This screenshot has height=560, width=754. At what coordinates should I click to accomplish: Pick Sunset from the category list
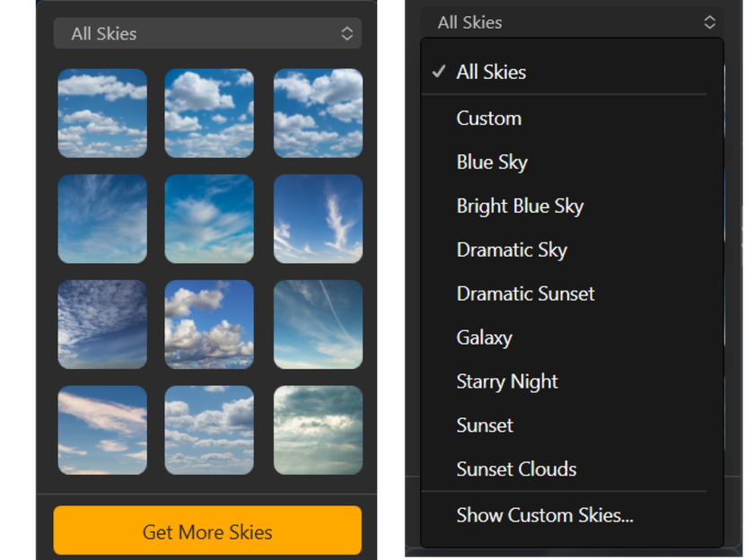pyautogui.click(x=485, y=424)
